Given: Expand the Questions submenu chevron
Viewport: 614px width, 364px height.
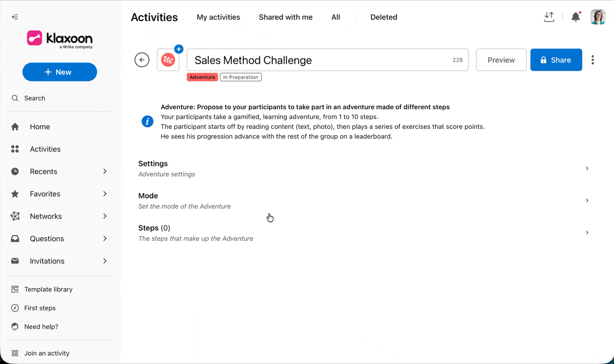Looking at the screenshot, I should [x=105, y=239].
